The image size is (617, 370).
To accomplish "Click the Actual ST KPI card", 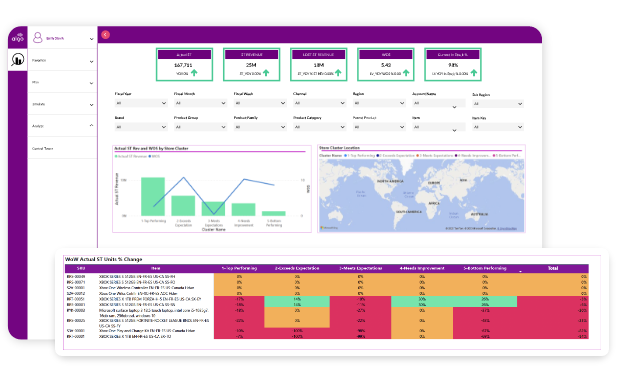I will [185, 65].
